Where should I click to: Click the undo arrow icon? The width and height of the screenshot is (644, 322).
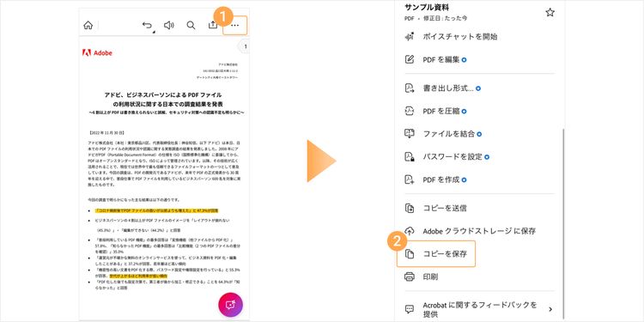[147, 26]
